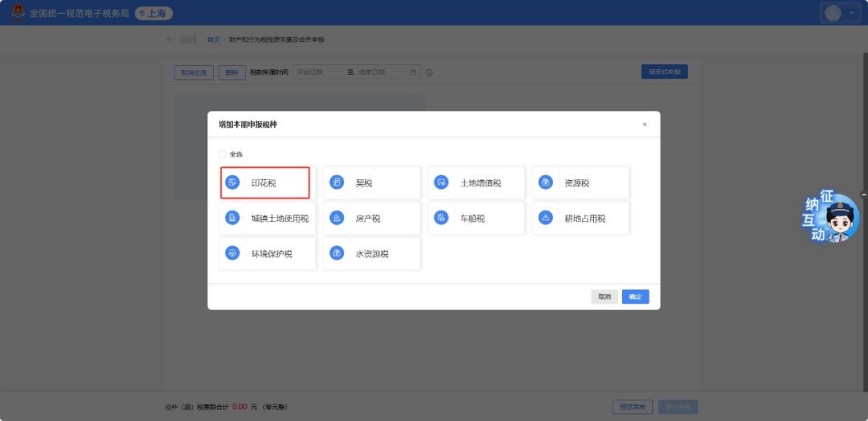Image resolution: width=868 pixels, height=421 pixels.
Task: Select the 环境保护税 icon
Action: 232,253
